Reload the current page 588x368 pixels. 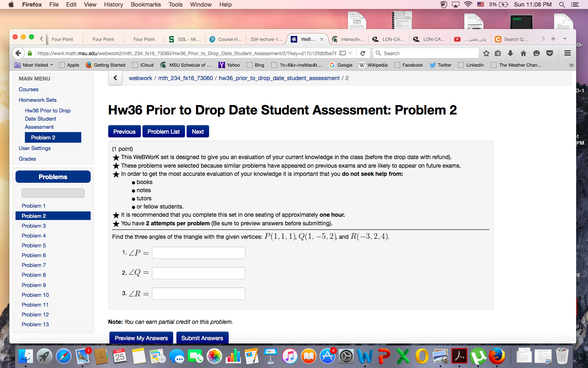click(363, 53)
